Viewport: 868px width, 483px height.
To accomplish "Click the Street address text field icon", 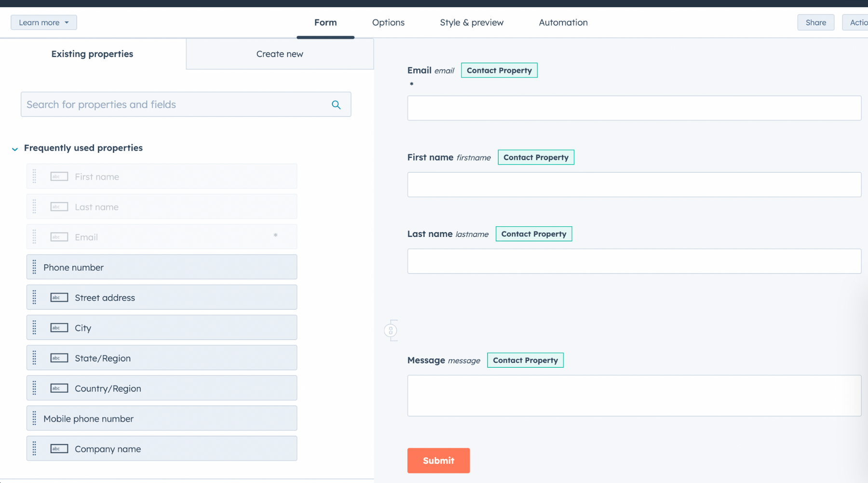I will pos(59,298).
